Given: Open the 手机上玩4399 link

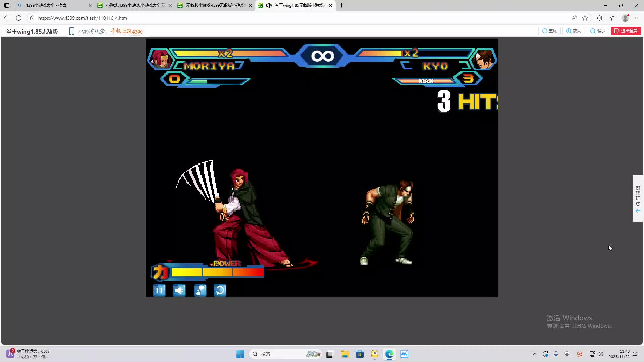Looking at the screenshot, I should [x=126, y=32].
